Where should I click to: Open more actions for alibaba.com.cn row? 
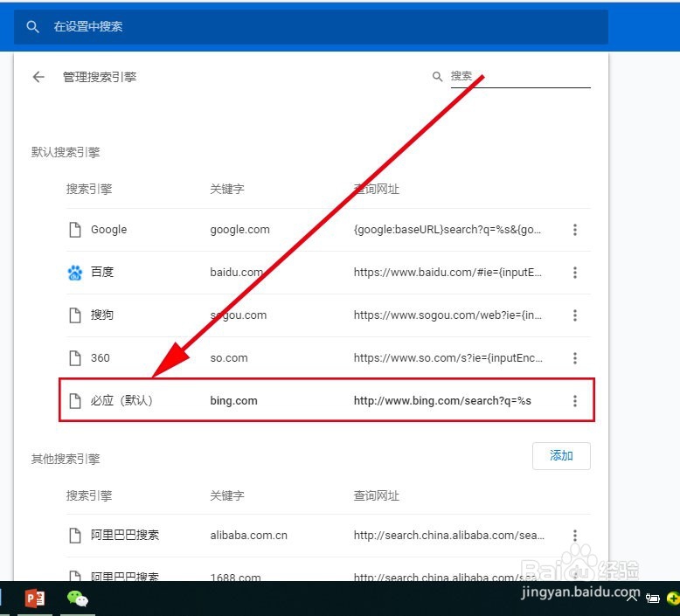tap(574, 536)
